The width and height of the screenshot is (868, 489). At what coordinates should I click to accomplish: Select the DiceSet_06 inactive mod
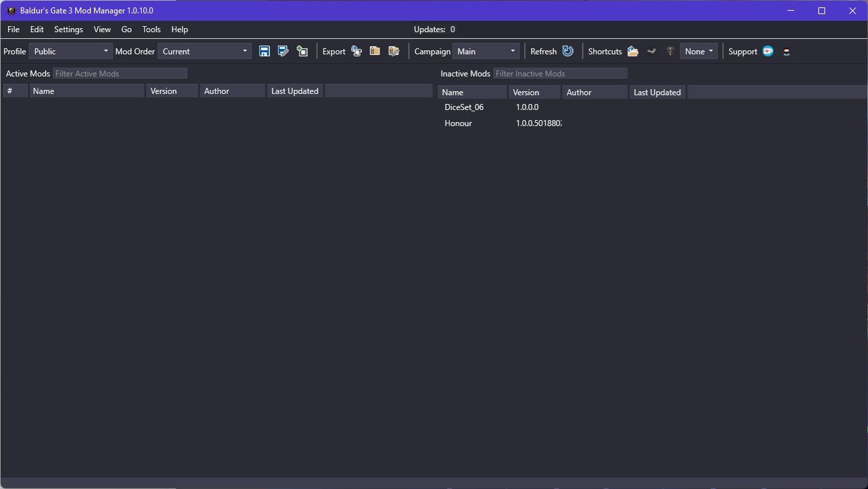point(464,107)
